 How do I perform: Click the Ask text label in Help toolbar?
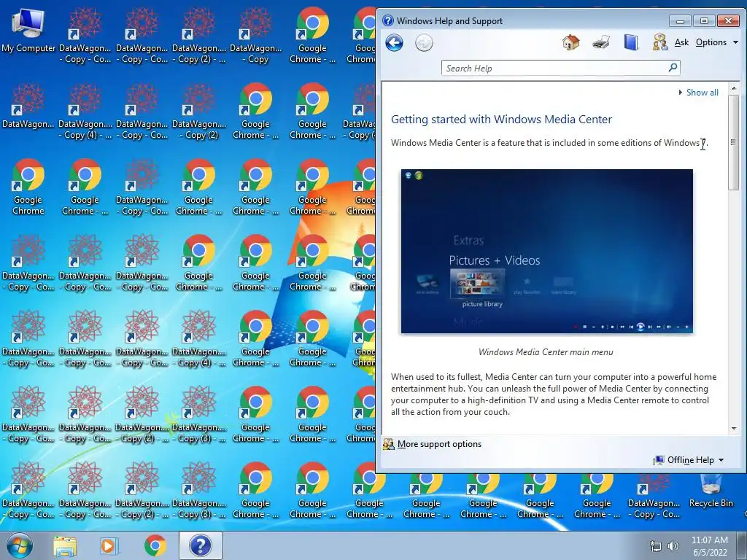[682, 42]
